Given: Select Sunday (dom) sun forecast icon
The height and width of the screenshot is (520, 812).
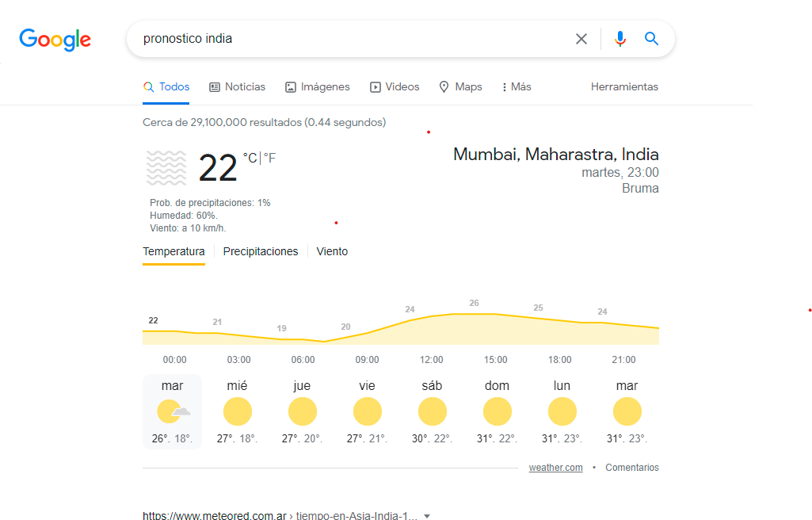Looking at the screenshot, I should 497,411.
